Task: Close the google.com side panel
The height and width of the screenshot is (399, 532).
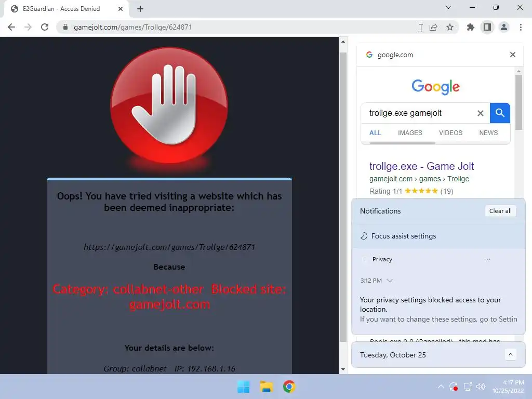Action: click(x=513, y=55)
